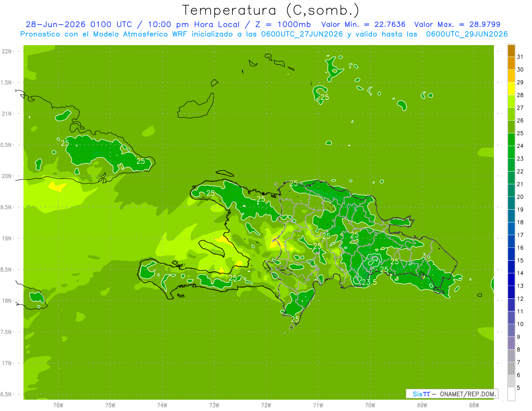Click the color scale swatch between 21 and 22

511,178
